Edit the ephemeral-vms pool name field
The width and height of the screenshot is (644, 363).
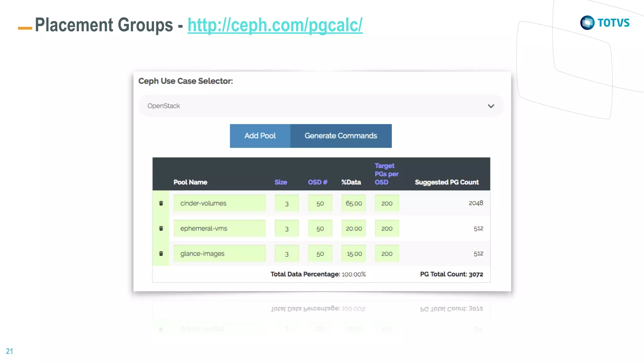(x=219, y=228)
